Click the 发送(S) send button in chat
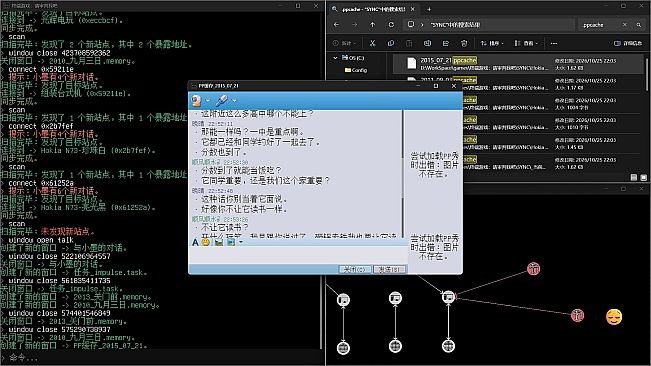Screen dimensions: 651x366 [x=389, y=269]
